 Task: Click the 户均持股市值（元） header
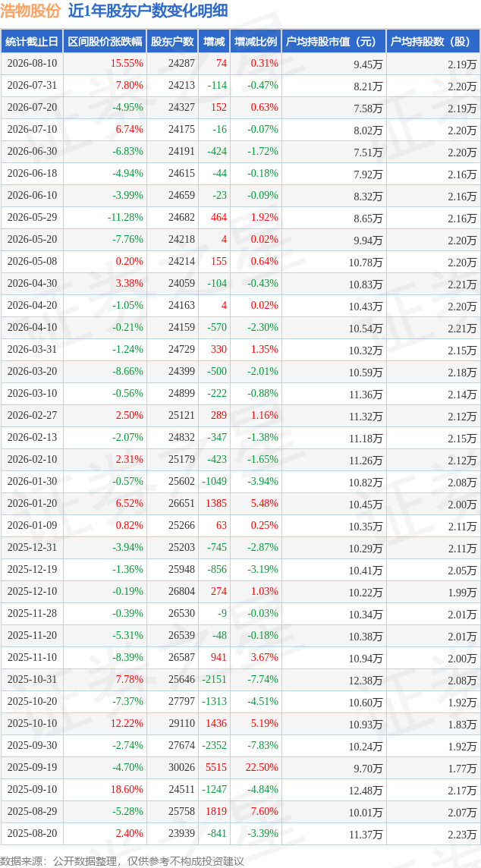(334, 41)
